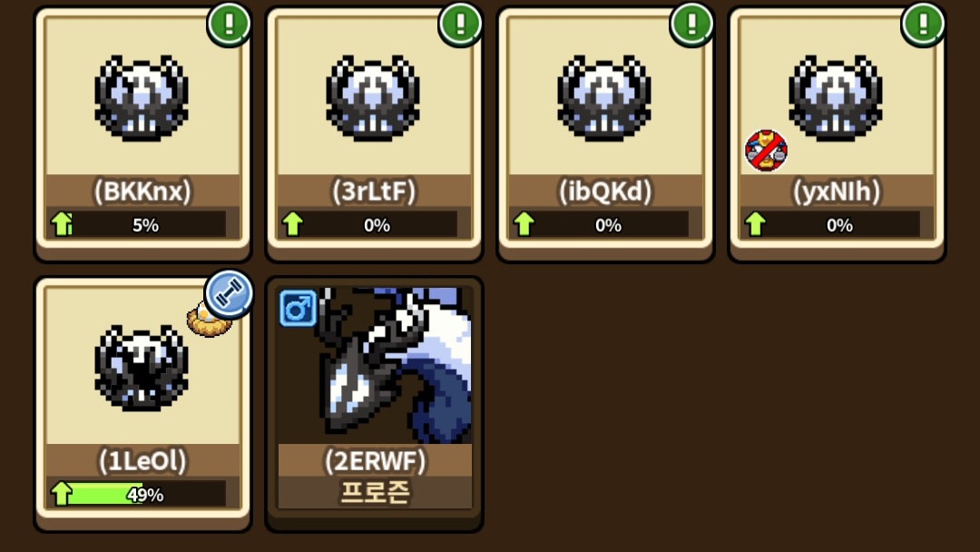Select the BKKnx egg image
980x552 pixels.
tap(142, 98)
